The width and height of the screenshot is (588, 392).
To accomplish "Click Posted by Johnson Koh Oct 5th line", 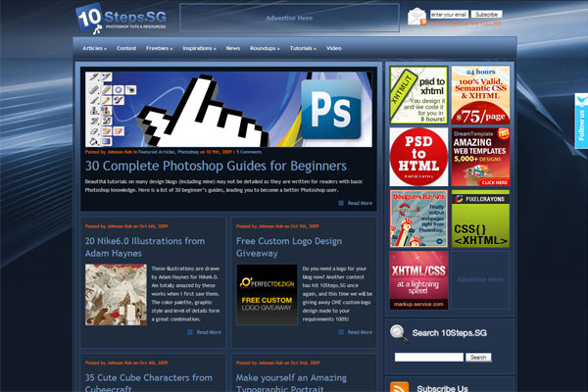I will point(277,226).
